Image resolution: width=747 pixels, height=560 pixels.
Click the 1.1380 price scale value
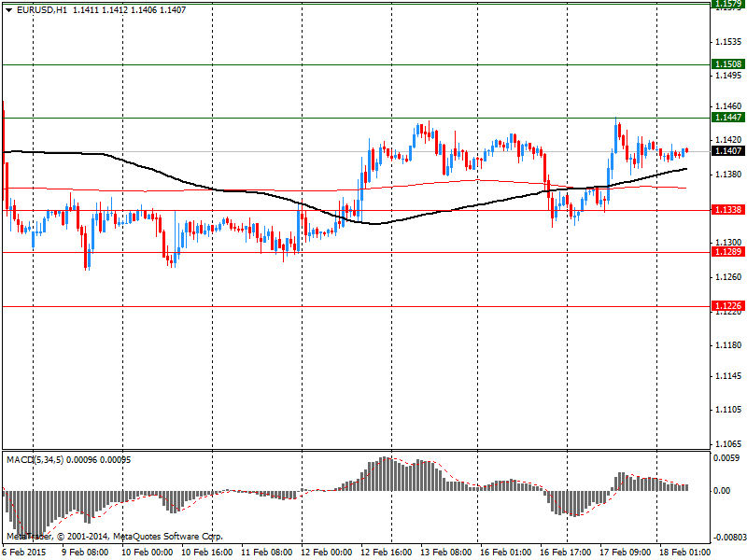pos(728,174)
